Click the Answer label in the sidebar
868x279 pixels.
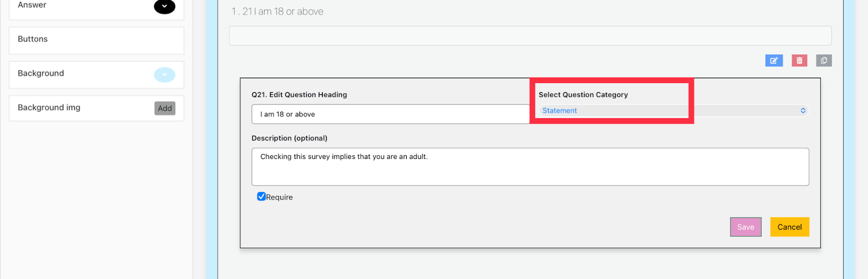(x=32, y=5)
